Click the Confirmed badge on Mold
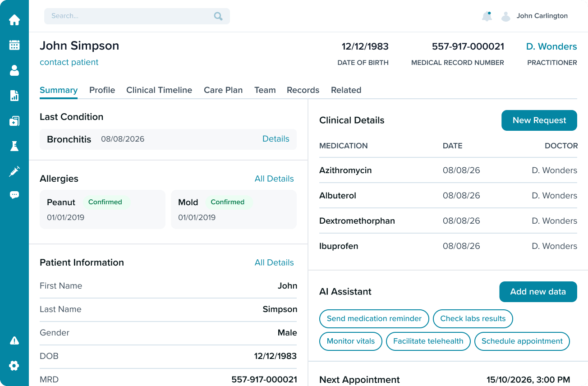Viewport: 588px width, 386px height. click(x=228, y=202)
